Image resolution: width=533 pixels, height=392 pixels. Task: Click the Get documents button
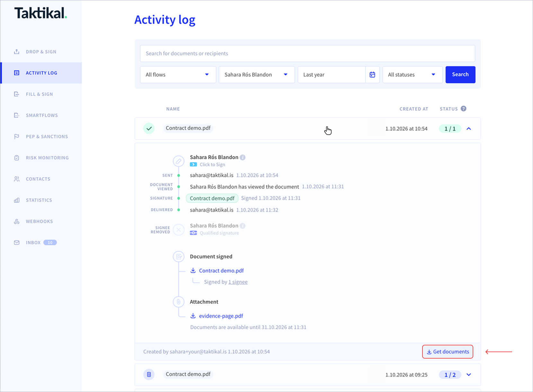click(x=448, y=352)
